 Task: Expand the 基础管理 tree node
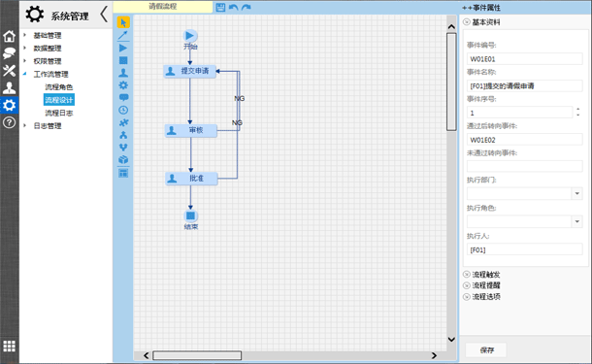click(x=25, y=35)
